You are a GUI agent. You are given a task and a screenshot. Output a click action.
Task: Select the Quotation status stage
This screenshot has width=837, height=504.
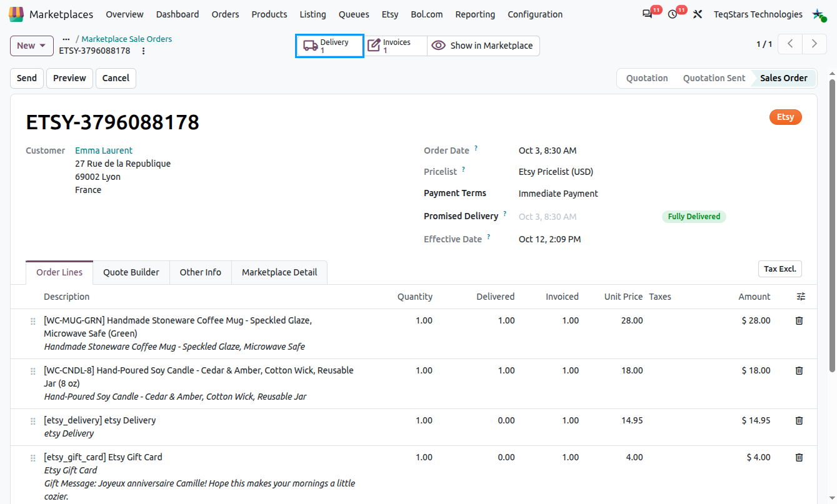tap(647, 78)
